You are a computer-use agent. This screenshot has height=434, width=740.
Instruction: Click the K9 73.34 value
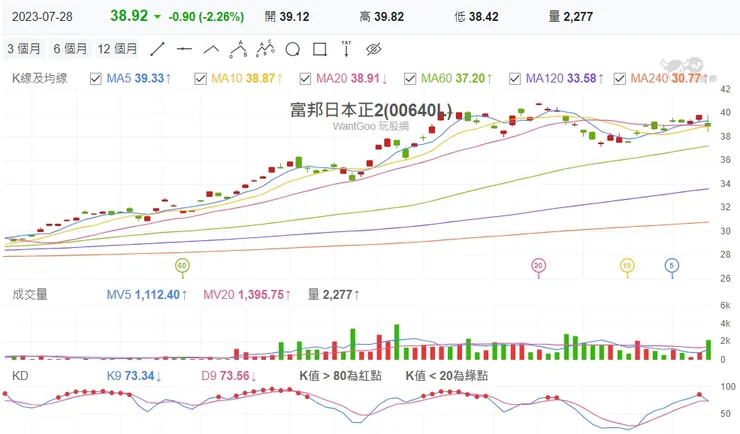tap(134, 376)
